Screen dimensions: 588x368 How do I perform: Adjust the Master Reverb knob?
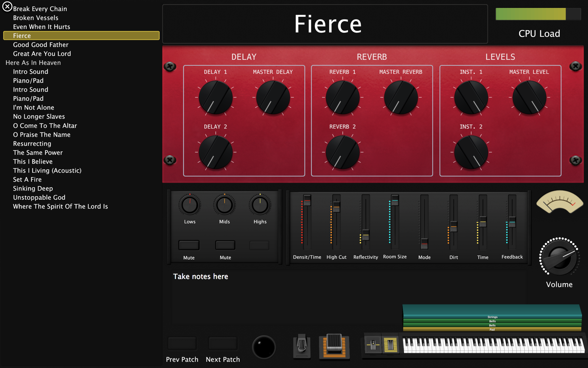click(401, 97)
